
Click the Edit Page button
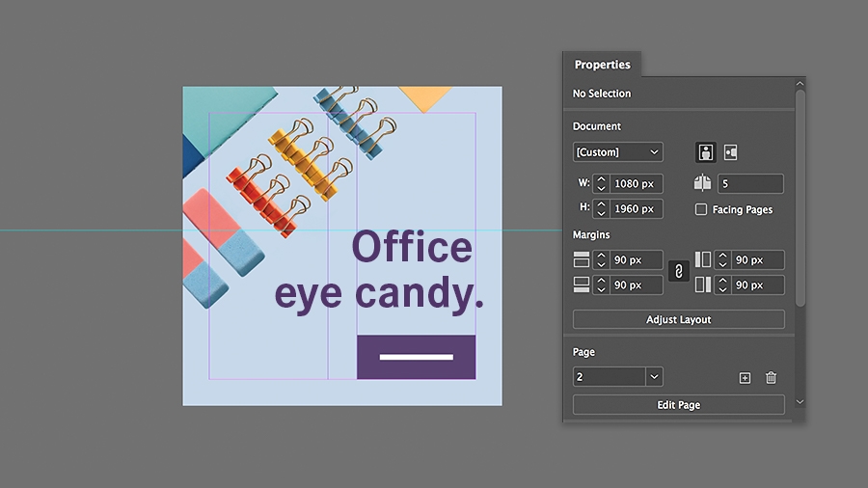[x=679, y=404]
